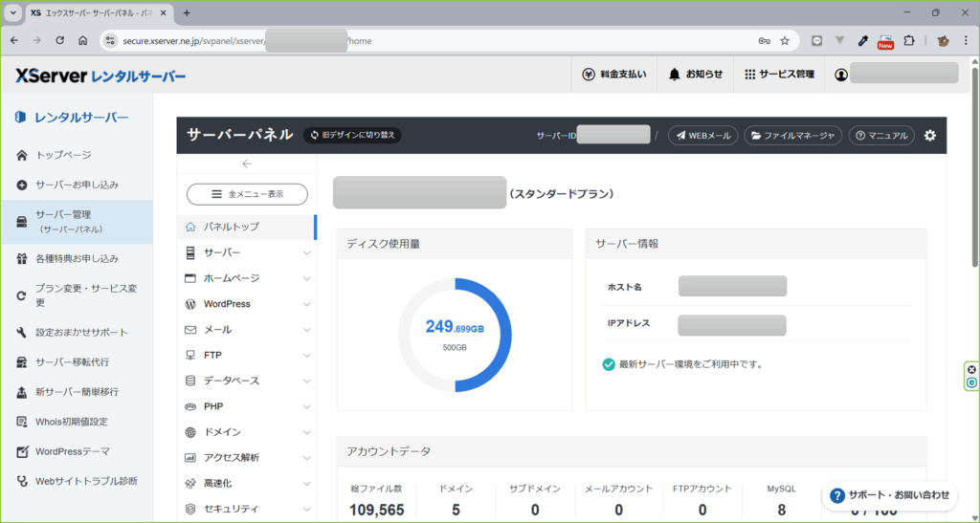This screenshot has width=980, height=523.
Task: Click the メール envelope icon in menu
Action: 190,330
